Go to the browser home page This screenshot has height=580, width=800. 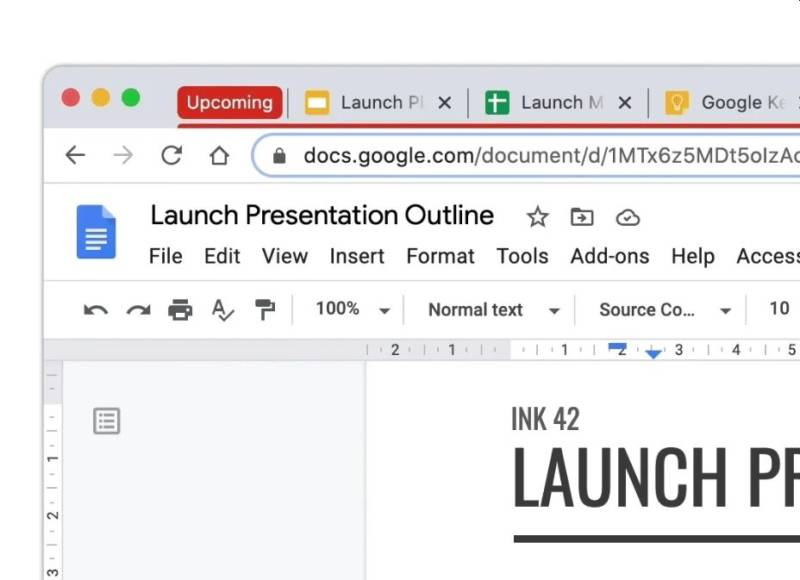[219, 155]
